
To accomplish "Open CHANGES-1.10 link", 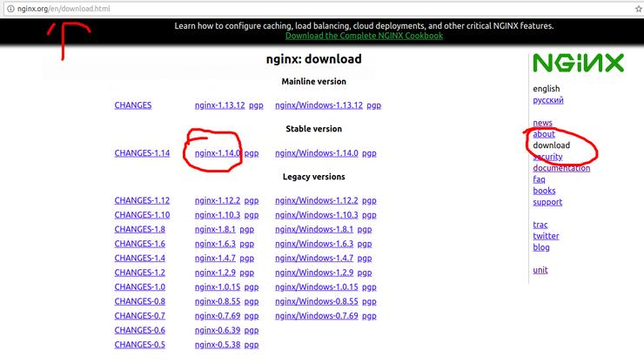I will [x=142, y=215].
